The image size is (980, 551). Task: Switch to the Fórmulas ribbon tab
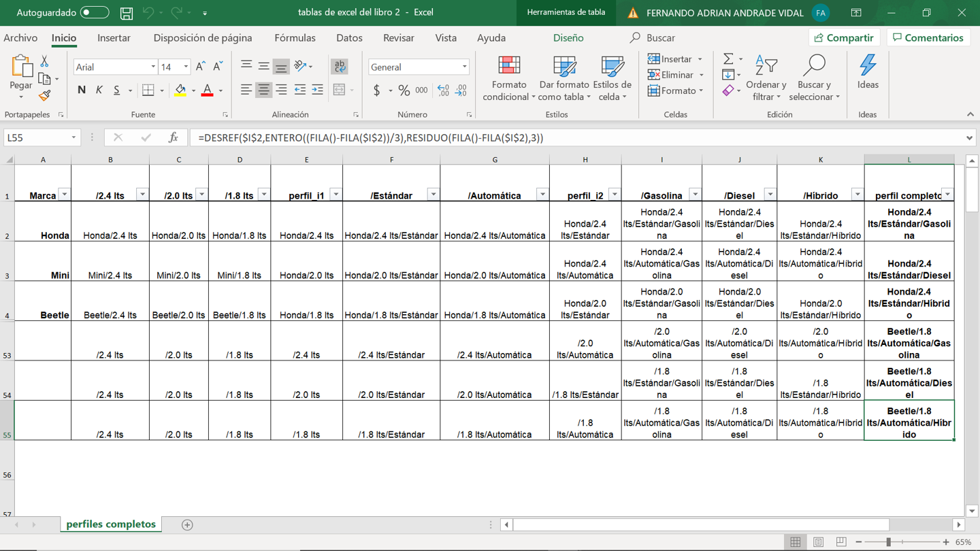tap(295, 38)
